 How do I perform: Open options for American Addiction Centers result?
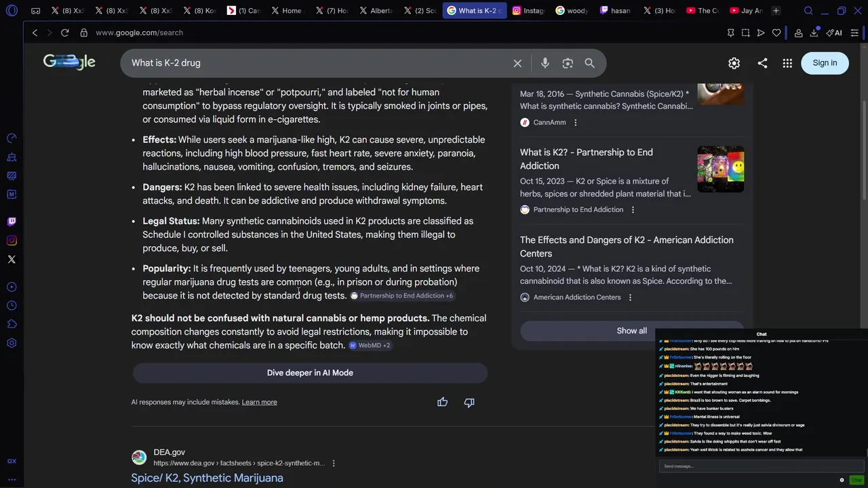pyautogui.click(x=630, y=298)
